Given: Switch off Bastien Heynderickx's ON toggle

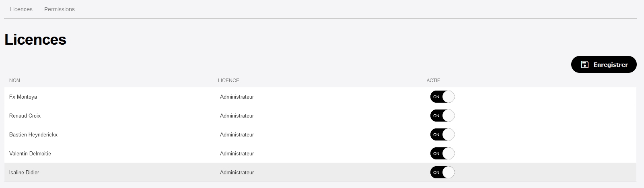Looking at the screenshot, I should pos(442,134).
